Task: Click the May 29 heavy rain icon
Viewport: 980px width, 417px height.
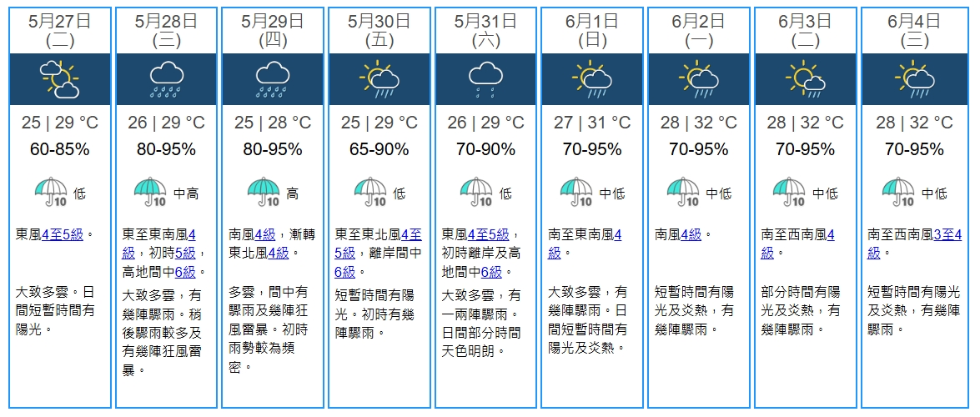Action: tap(272, 79)
